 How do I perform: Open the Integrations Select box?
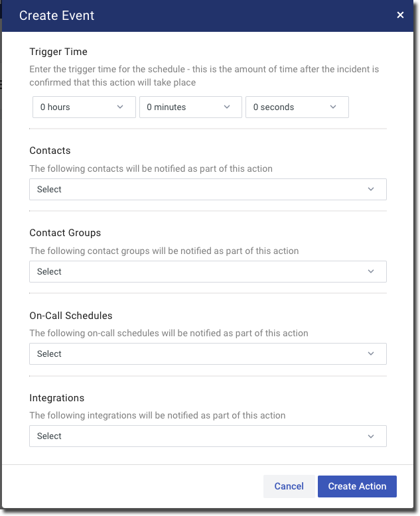coord(199,436)
